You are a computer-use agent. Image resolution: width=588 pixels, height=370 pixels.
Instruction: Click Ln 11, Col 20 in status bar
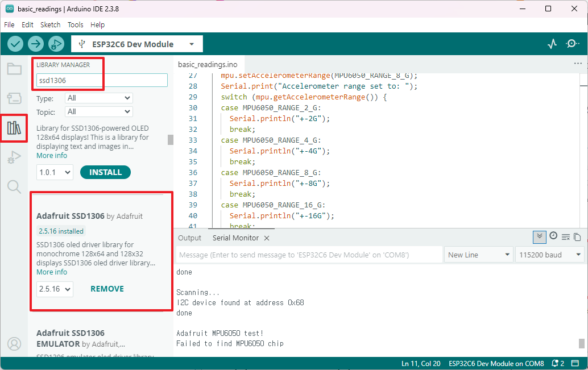[421, 364]
